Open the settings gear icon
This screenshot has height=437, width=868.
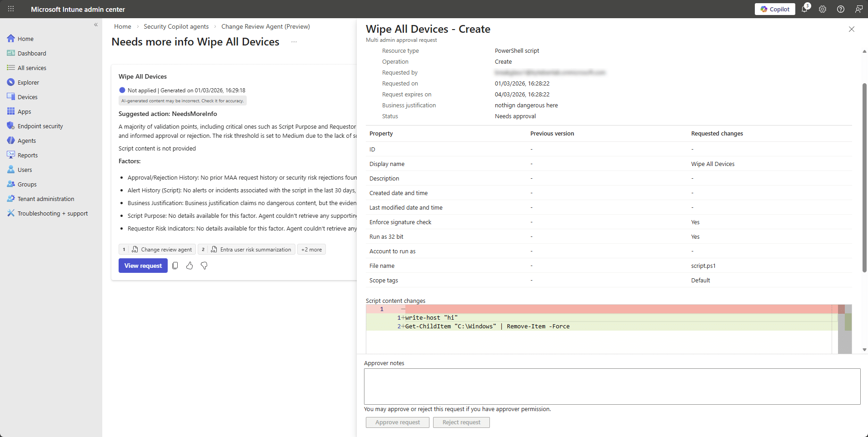(823, 9)
